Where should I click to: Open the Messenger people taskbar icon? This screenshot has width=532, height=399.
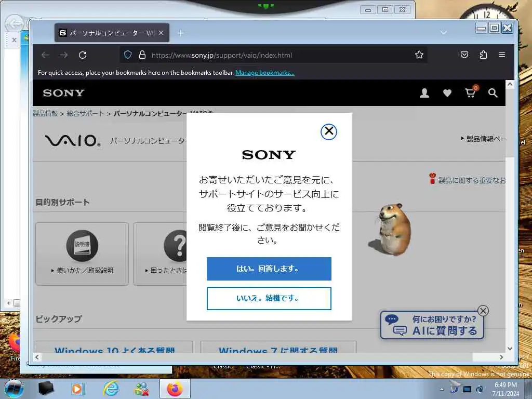coord(141,389)
